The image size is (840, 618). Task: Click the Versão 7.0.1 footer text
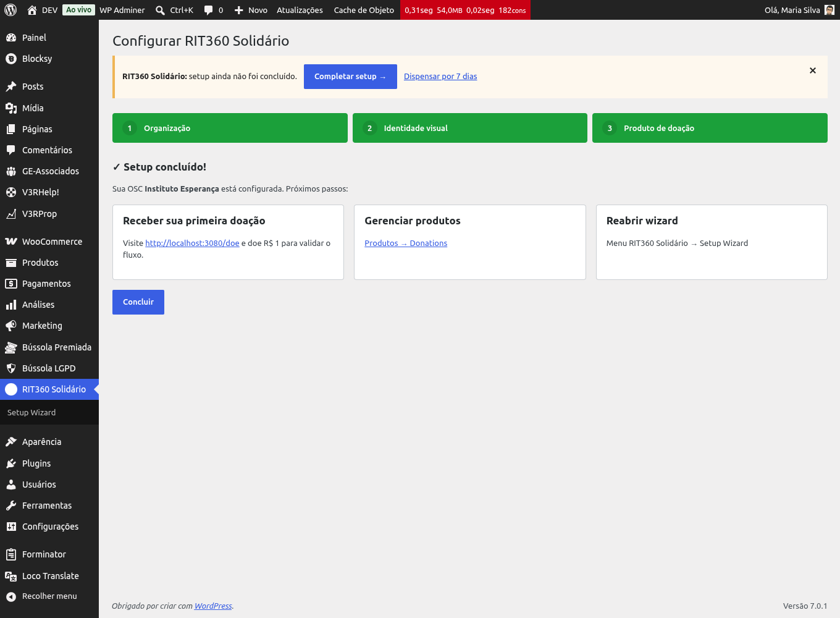[805, 606]
